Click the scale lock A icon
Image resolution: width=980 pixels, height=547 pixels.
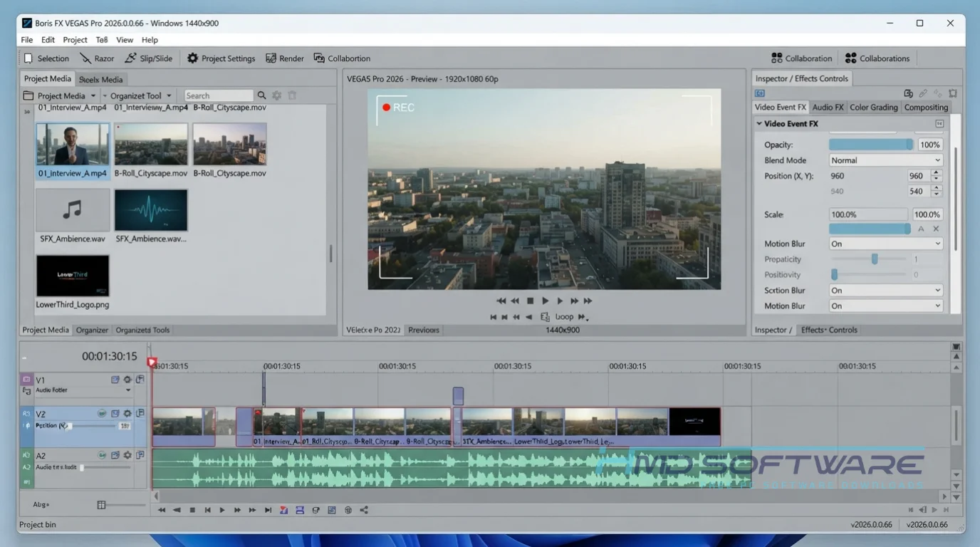pyautogui.click(x=921, y=229)
